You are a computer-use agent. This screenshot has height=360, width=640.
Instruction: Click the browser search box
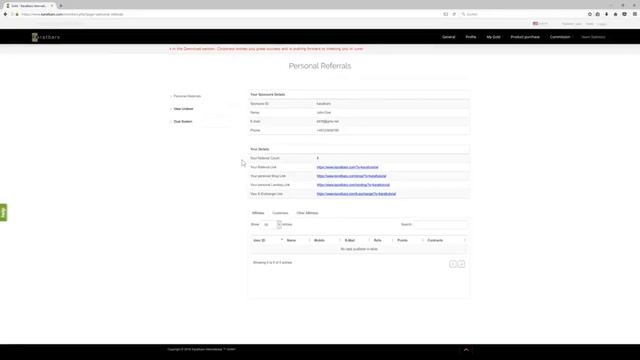click(x=522, y=14)
